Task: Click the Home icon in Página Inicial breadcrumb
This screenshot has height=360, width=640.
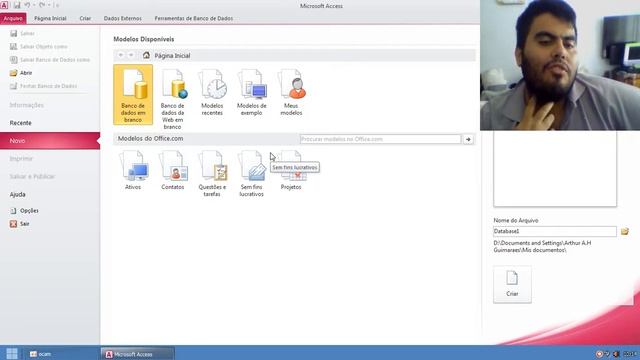Action: pyautogui.click(x=146, y=55)
